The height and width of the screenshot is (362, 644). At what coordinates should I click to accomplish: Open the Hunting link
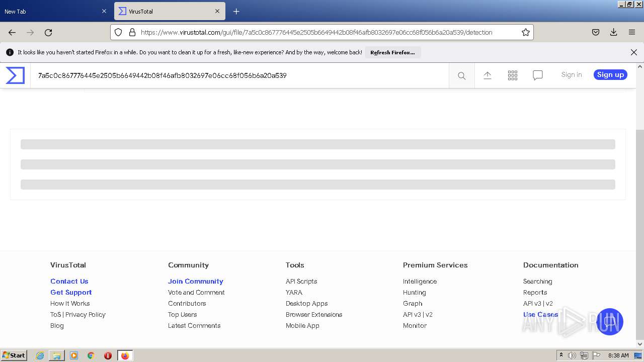[415, 292]
